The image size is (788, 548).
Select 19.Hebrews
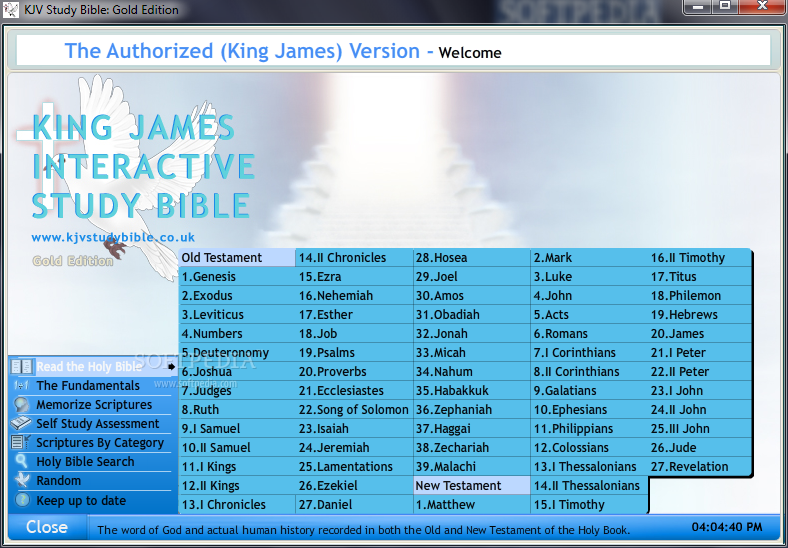point(700,315)
